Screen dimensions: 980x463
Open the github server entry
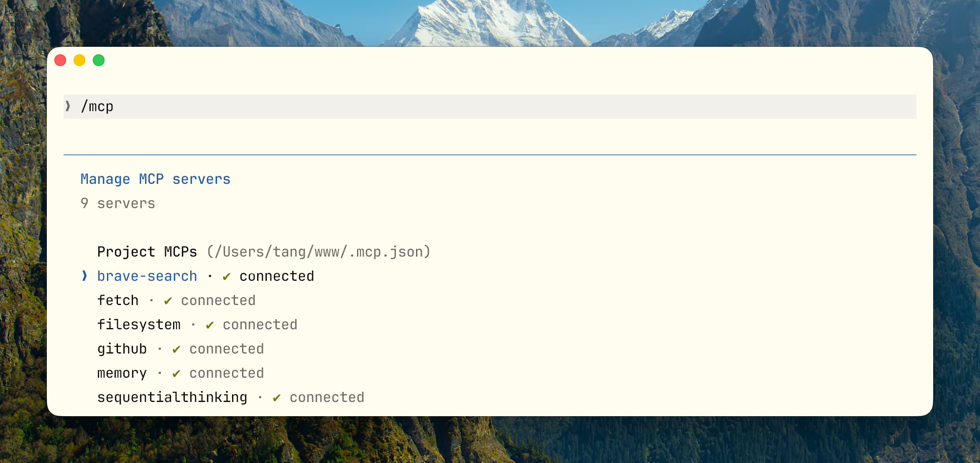[x=122, y=349]
